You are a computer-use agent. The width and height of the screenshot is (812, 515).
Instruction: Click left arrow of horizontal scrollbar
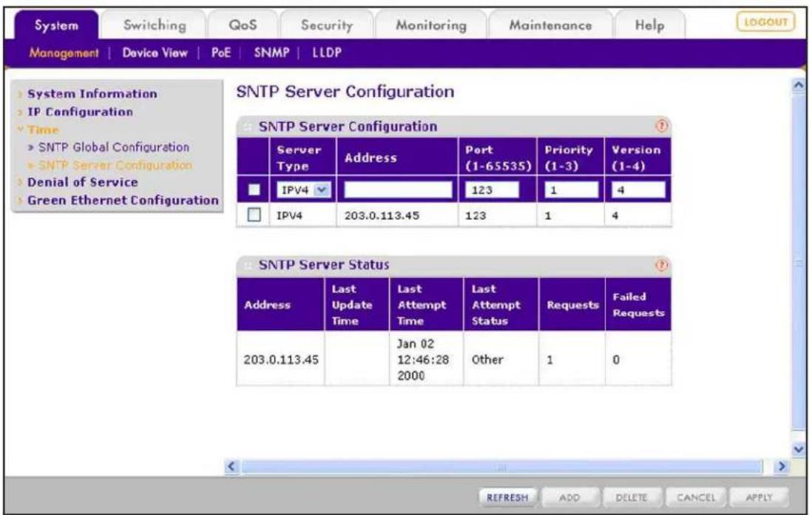[231, 467]
